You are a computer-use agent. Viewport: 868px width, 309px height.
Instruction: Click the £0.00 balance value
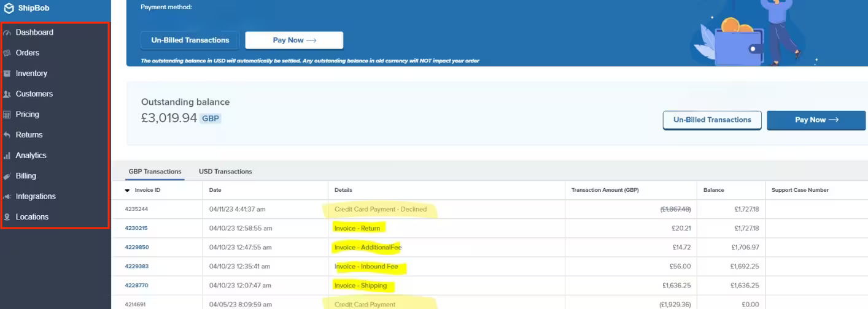751,304
